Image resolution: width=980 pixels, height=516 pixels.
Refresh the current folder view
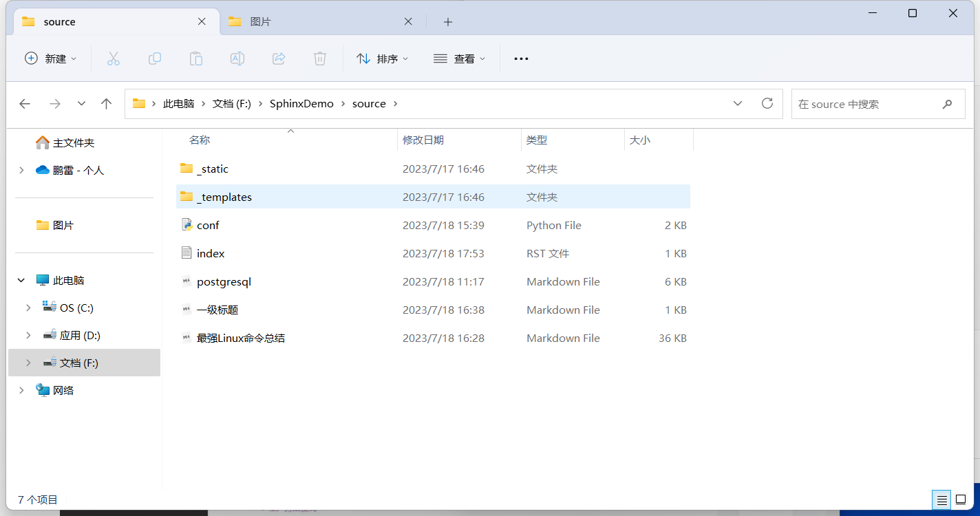pyautogui.click(x=767, y=103)
